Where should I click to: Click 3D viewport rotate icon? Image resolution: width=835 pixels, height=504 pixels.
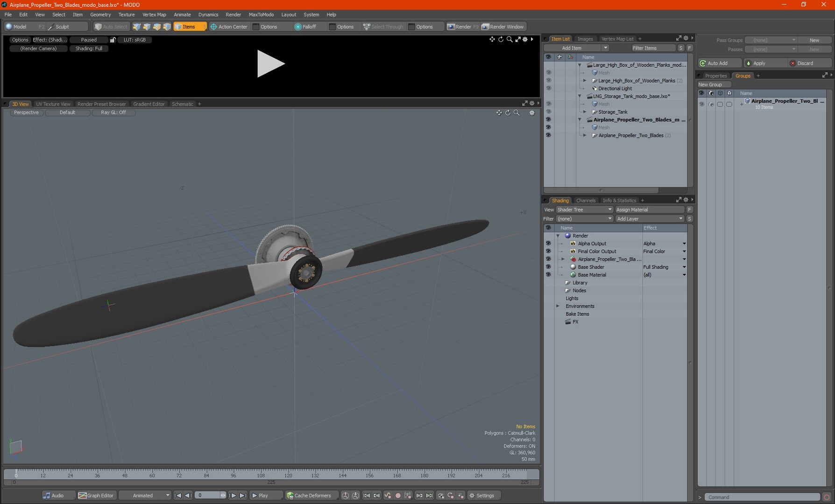click(508, 112)
